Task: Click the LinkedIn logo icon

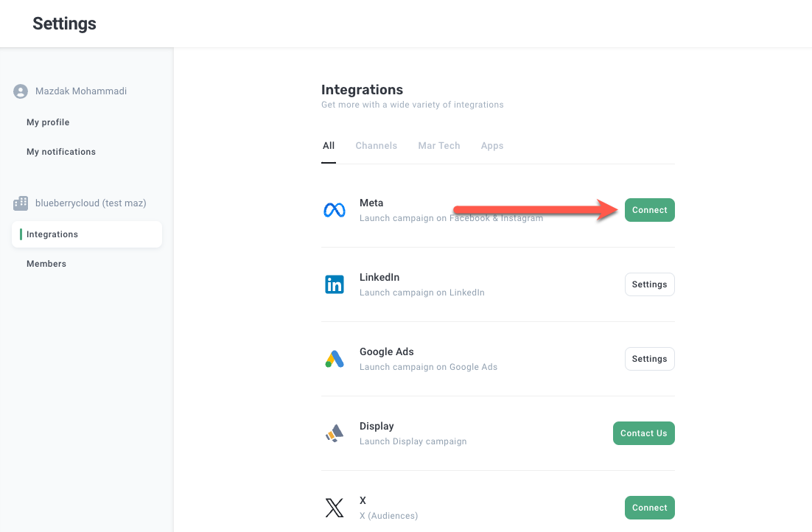Action: (335, 284)
